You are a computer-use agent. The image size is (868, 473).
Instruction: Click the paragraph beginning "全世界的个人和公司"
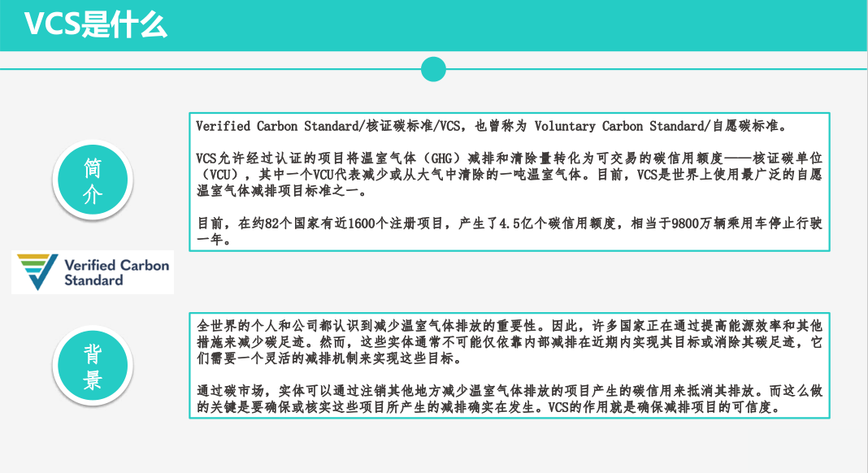[x=510, y=341]
